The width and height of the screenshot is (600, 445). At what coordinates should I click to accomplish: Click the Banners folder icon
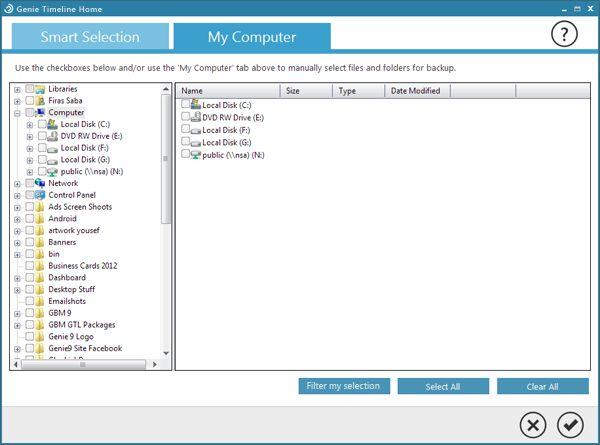pyautogui.click(x=40, y=243)
